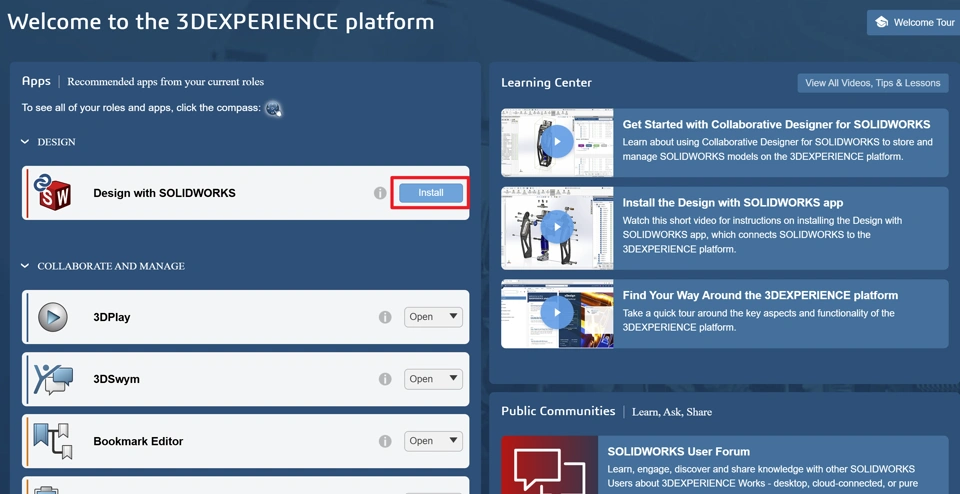This screenshot has width=960, height=494.
Task: Click the Bookmark Editor app name
Action: [138, 441]
